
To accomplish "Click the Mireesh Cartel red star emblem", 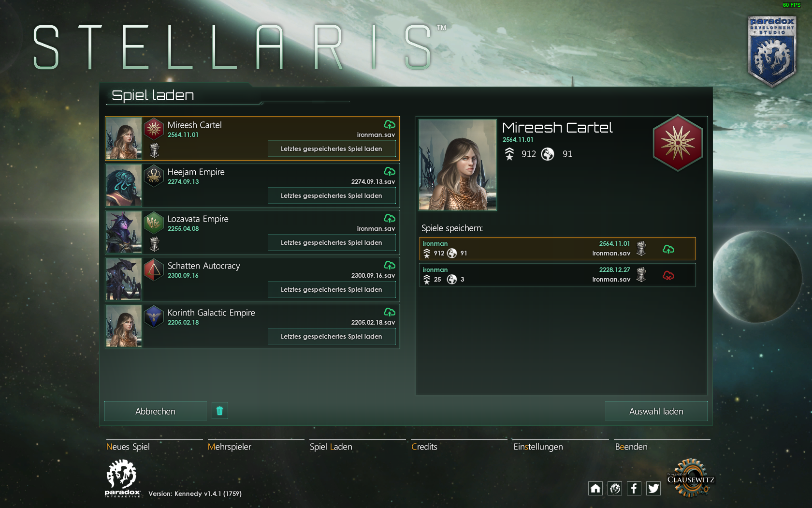I will click(x=678, y=143).
